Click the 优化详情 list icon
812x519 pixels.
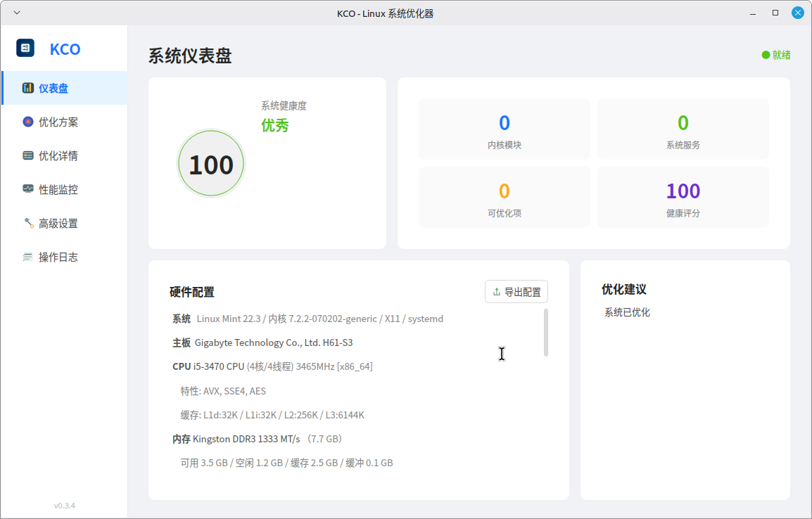click(28, 155)
